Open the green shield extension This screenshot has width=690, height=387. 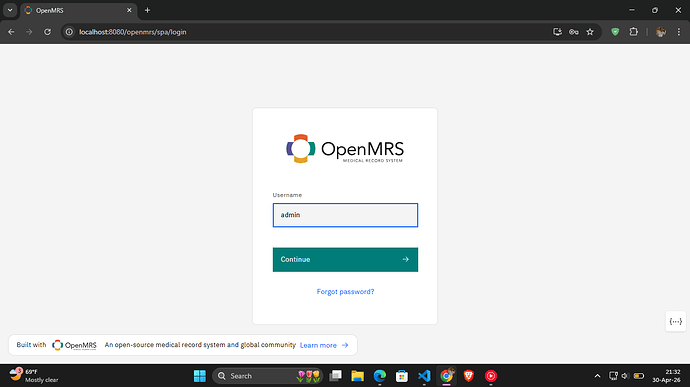pyautogui.click(x=615, y=32)
